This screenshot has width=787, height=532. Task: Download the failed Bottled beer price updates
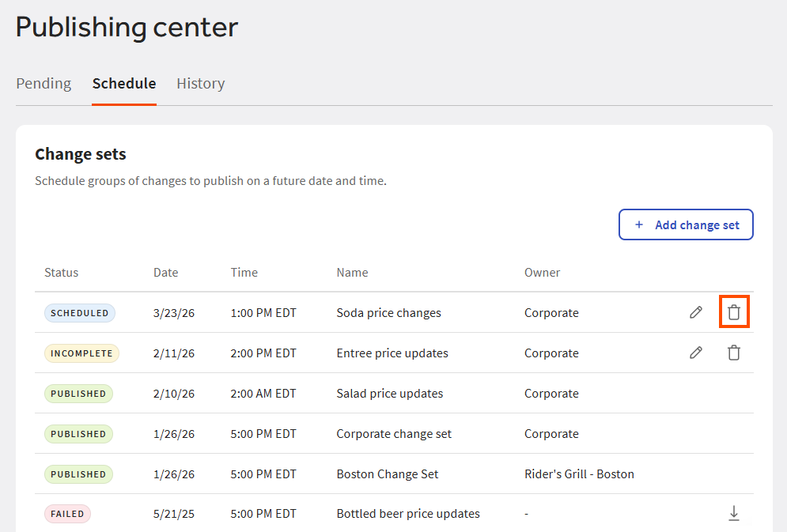[x=733, y=513]
